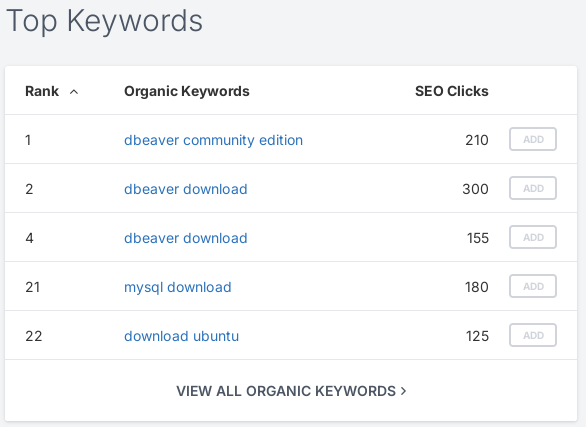Click the 210 SEO clicks value
The height and width of the screenshot is (427, 586).
[x=476, y=140]
